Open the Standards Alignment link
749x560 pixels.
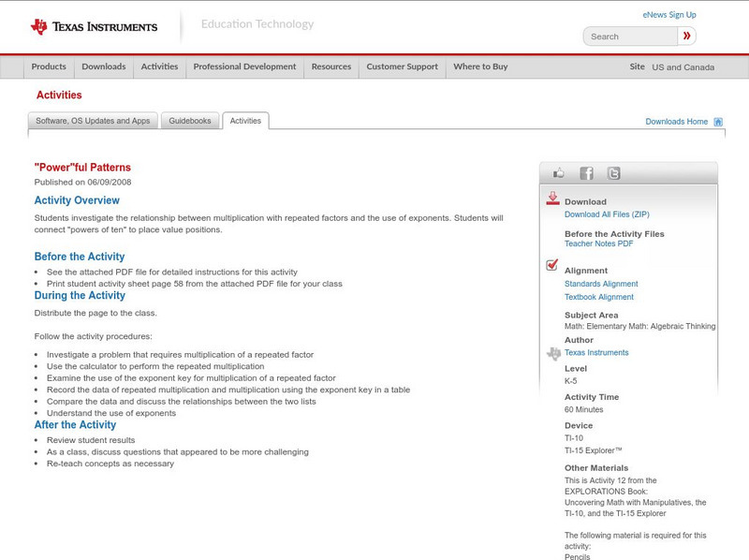point(601,284)
